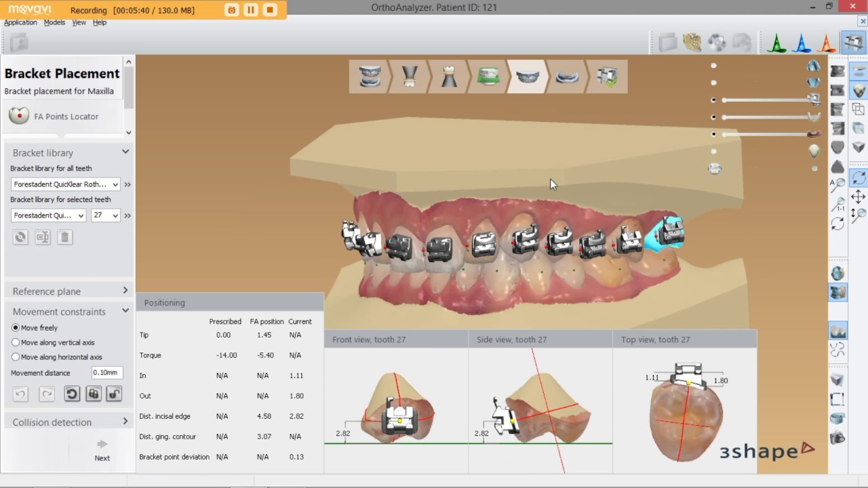Image resolution: width=868 pixels, height=488 pixels.
Task: Select the rotate view tool
Action: (x=859, y=178)
